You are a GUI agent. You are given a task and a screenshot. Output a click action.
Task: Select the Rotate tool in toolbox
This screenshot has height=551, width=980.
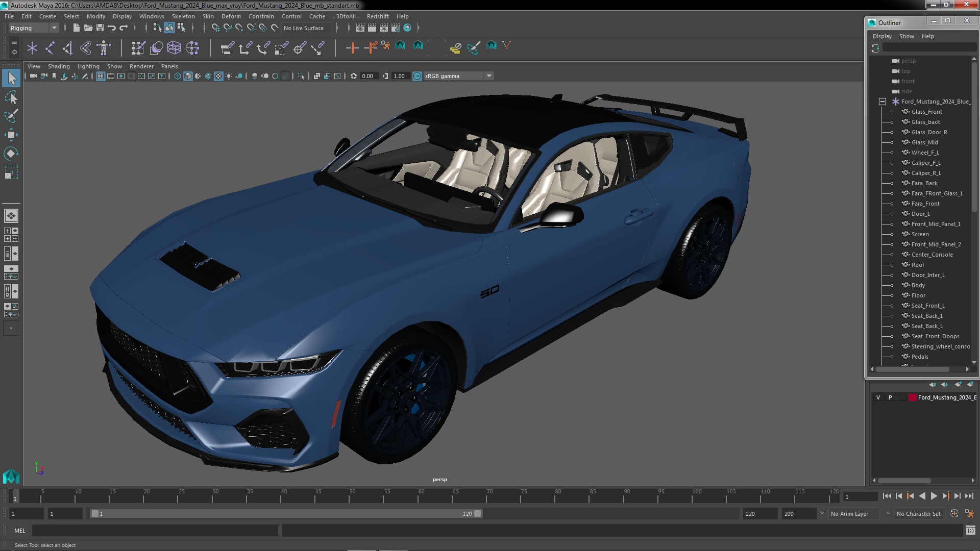11,154
